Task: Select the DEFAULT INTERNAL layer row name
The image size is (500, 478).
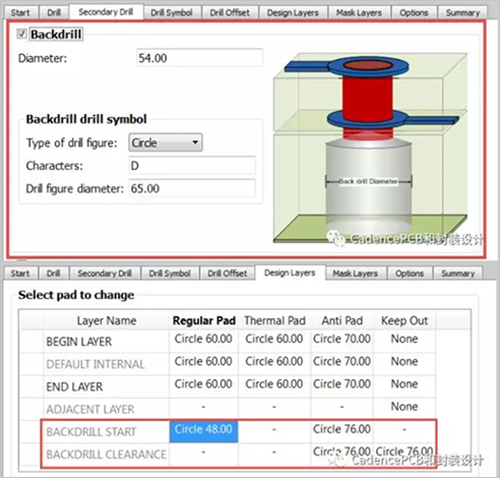Action: (96, 364)
